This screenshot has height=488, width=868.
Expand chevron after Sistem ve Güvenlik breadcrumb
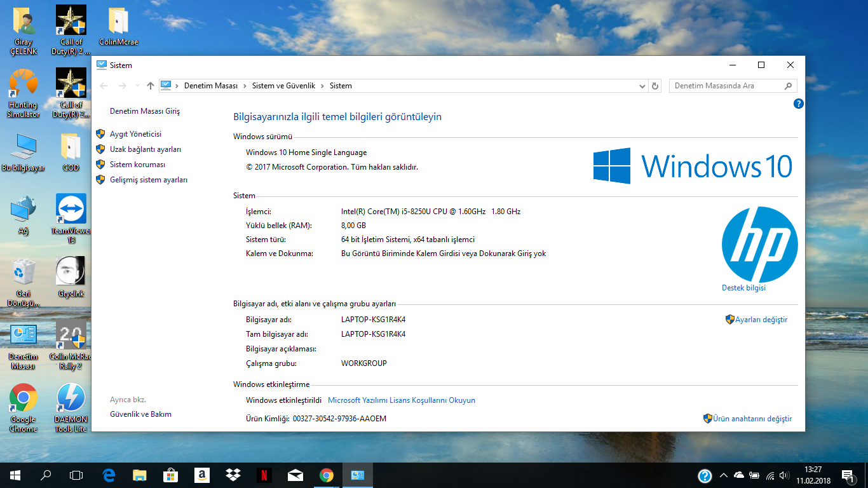point(323,86)
